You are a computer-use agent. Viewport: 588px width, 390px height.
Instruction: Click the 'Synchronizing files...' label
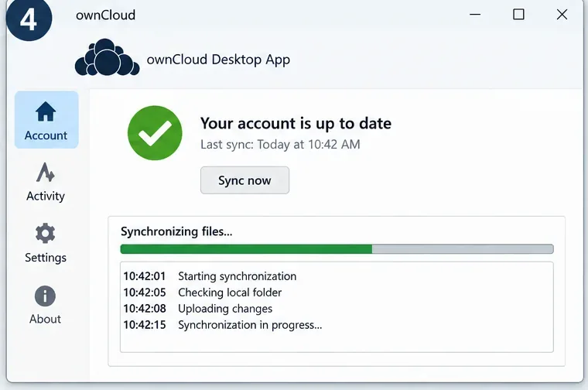tap(176, 231)
